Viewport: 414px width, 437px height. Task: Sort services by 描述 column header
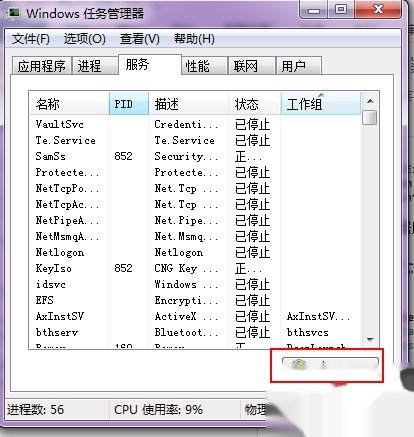pos(188,104)
